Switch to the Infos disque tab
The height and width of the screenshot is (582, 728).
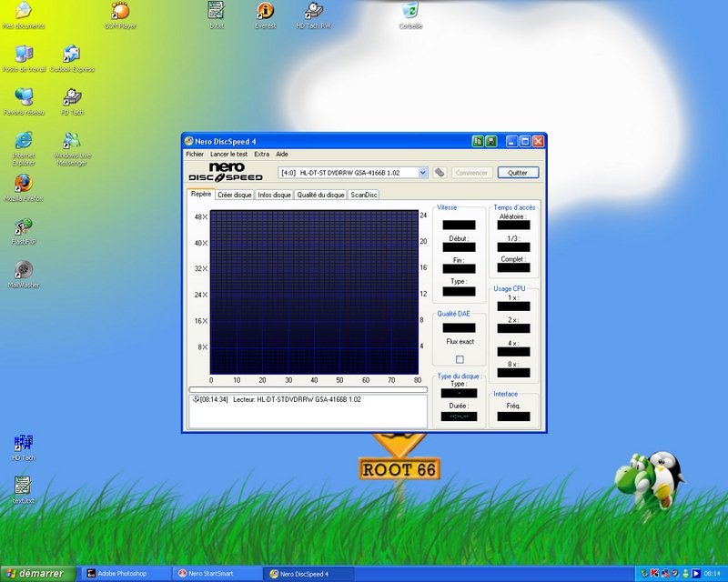coord(274,195)
